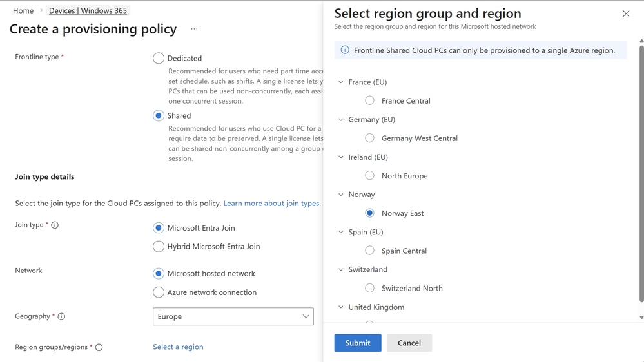Select the Dedicated frontline type
This screenshot has height=362, width=644.
159,58
